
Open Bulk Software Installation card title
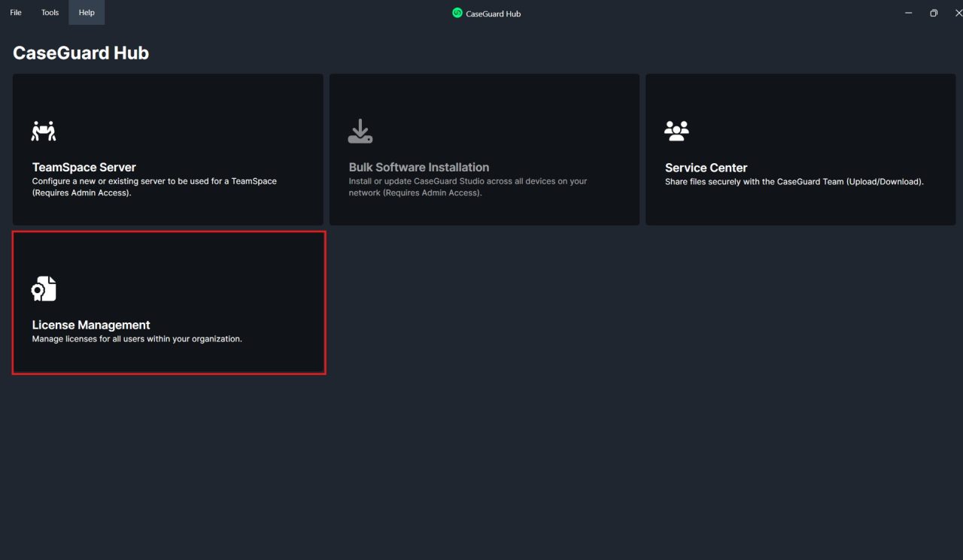419,167
